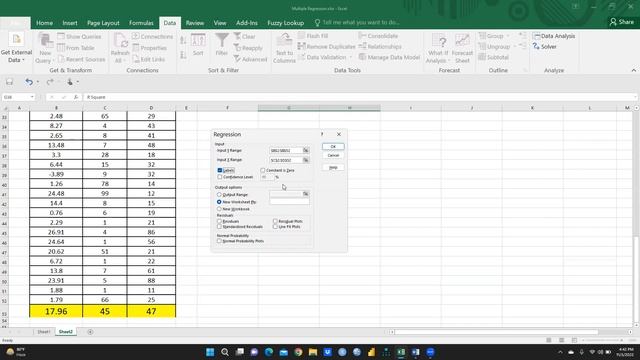Click the Input Y Range field

(286, 150)
